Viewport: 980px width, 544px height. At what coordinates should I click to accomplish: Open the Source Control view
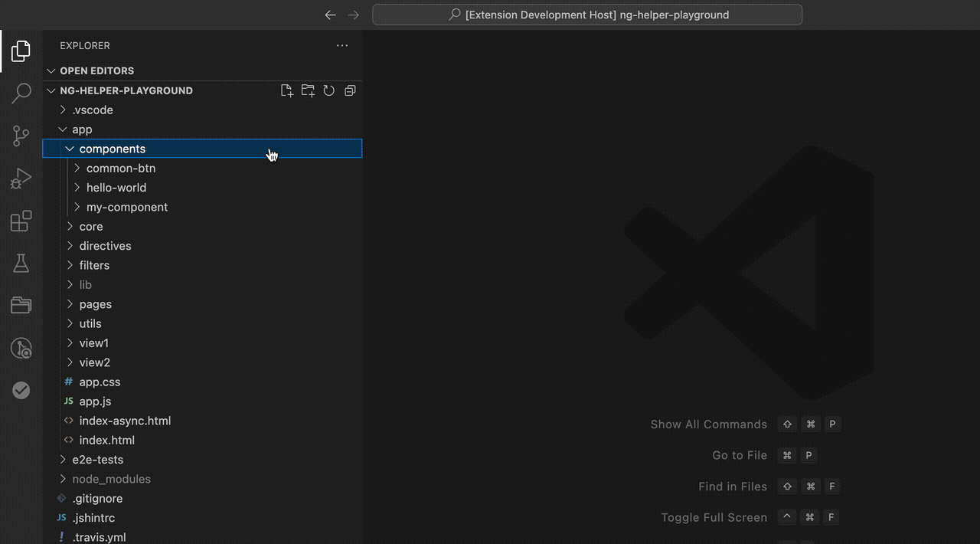(x=21, y=136)
